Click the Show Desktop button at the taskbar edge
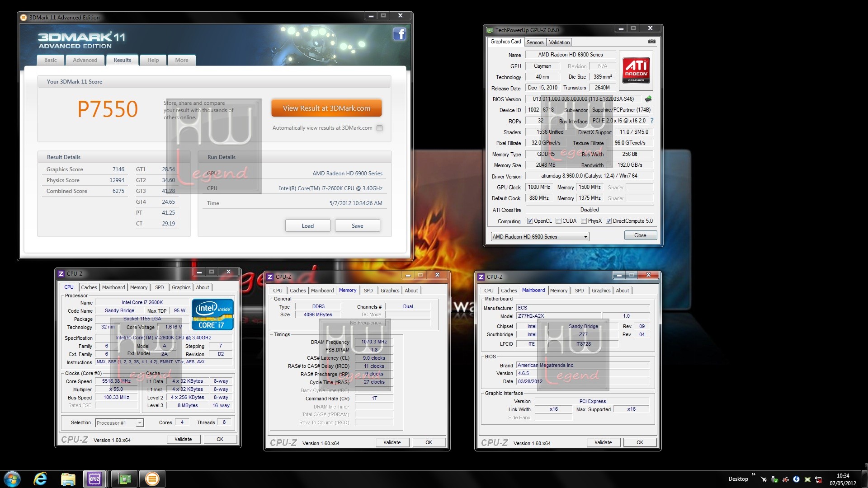Screen dimensions: 868x488 (x=864, y=479)
